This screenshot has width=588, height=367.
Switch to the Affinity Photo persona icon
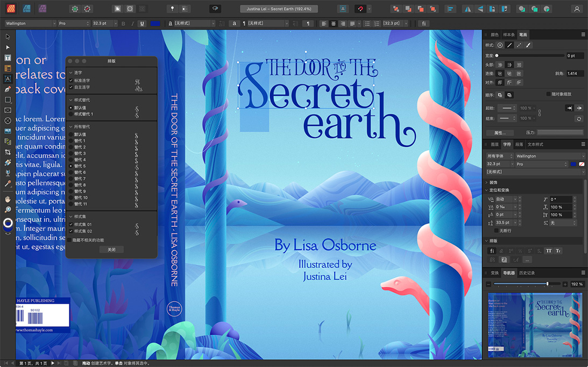42,9
